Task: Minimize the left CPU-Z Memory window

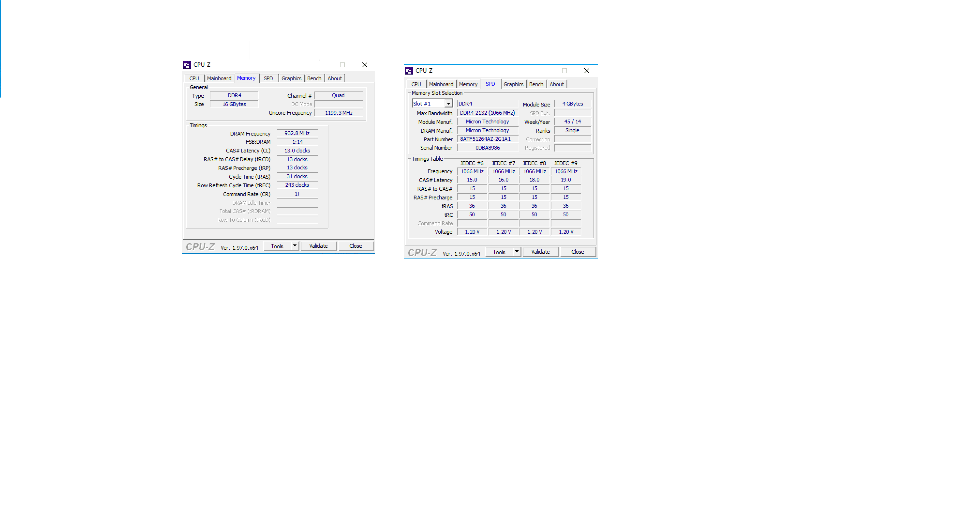Action: pos(321,65)
